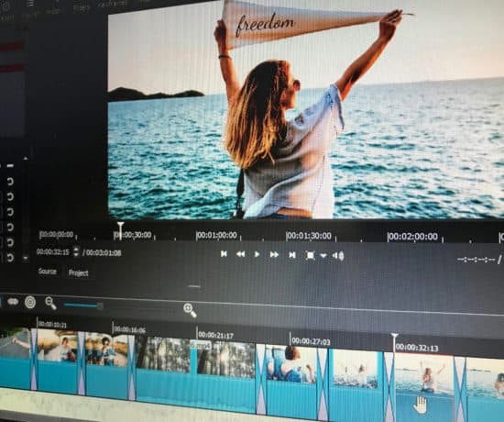Click transition after the woman-in-water clip
Image resolution: width=504 pixels, height=422 pixels.
(460, 390)
